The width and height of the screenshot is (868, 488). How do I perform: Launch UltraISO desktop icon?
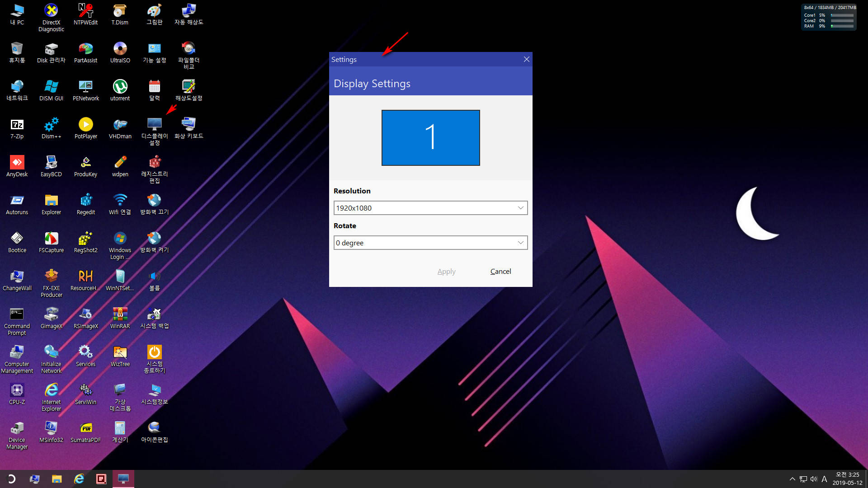(120, 52)
